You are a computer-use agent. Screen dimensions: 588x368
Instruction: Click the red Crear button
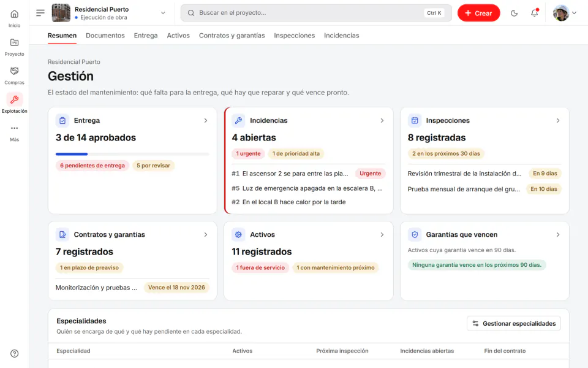[x=478, y=13]
